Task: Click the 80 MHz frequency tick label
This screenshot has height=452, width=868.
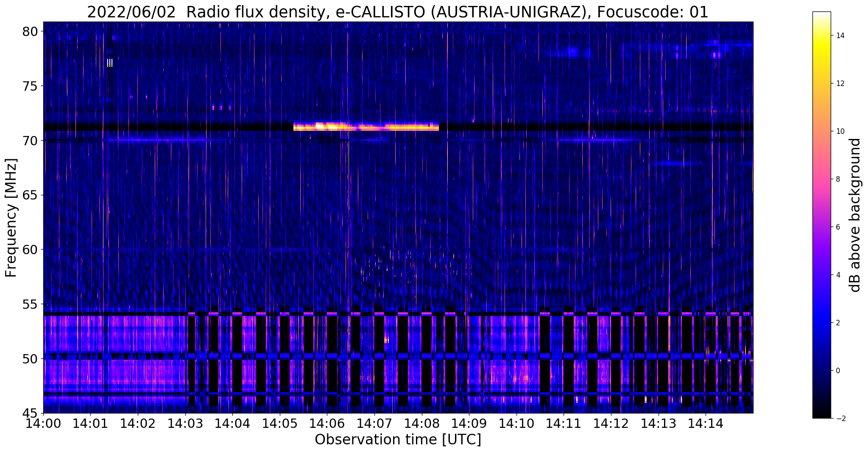Action: pyautogui.click(x=31, y=31)
